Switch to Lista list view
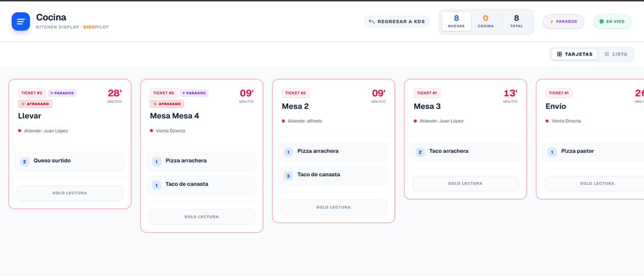Screen dimensions: 644x276 [x=615, y=54]
